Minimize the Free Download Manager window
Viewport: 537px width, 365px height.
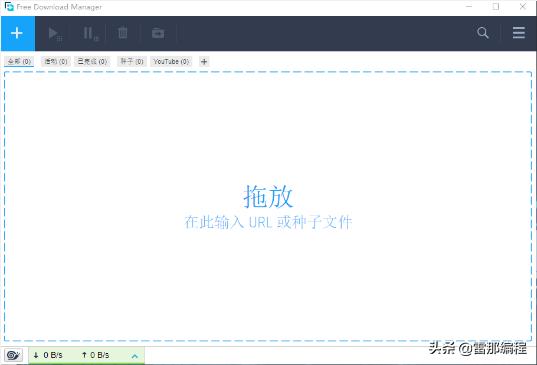pos(469,7)
